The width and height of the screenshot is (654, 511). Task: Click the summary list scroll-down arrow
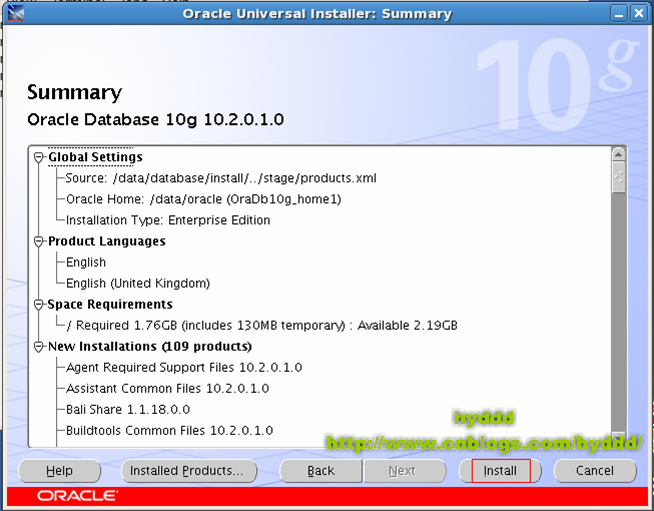click(x=619, y=437)
